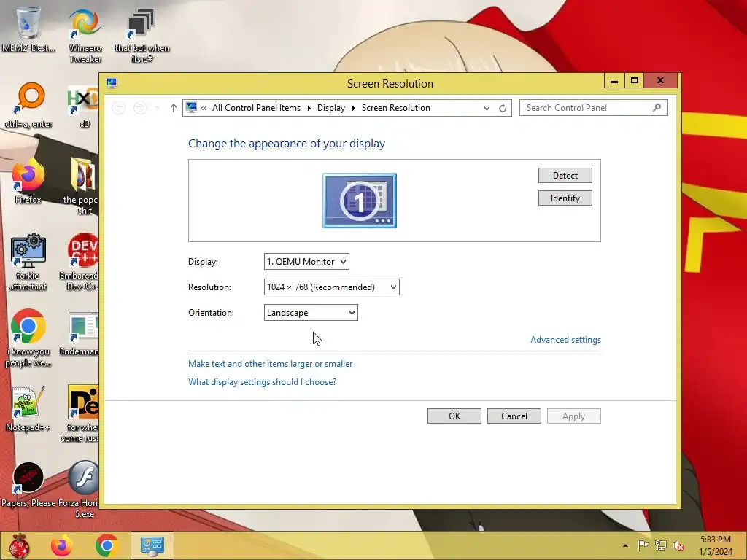Click Screen Resolution breadcrumb
This screenshot has width=747, height=560.
pos(396,108)
